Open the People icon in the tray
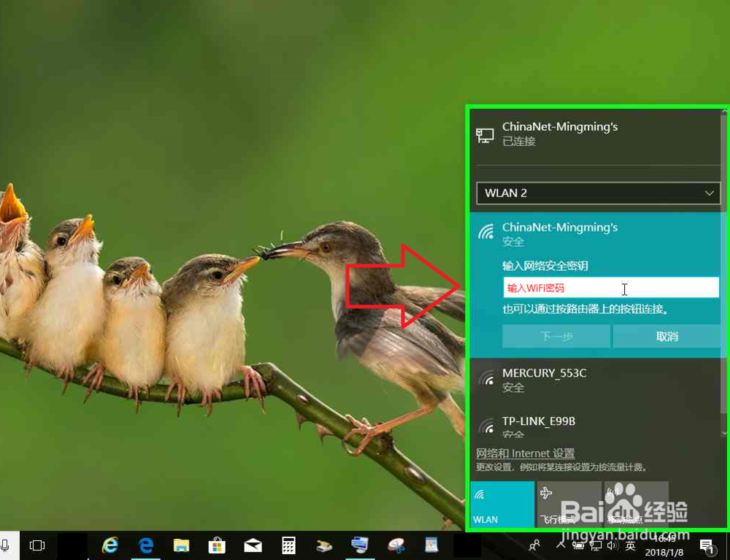This screenshot has width=730, height=560. [x=534, y=545]
